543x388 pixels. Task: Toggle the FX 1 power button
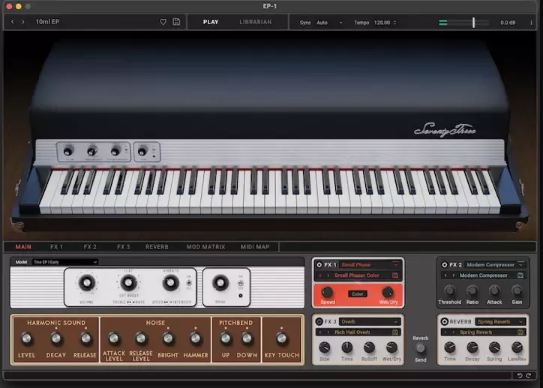[319, 265]
